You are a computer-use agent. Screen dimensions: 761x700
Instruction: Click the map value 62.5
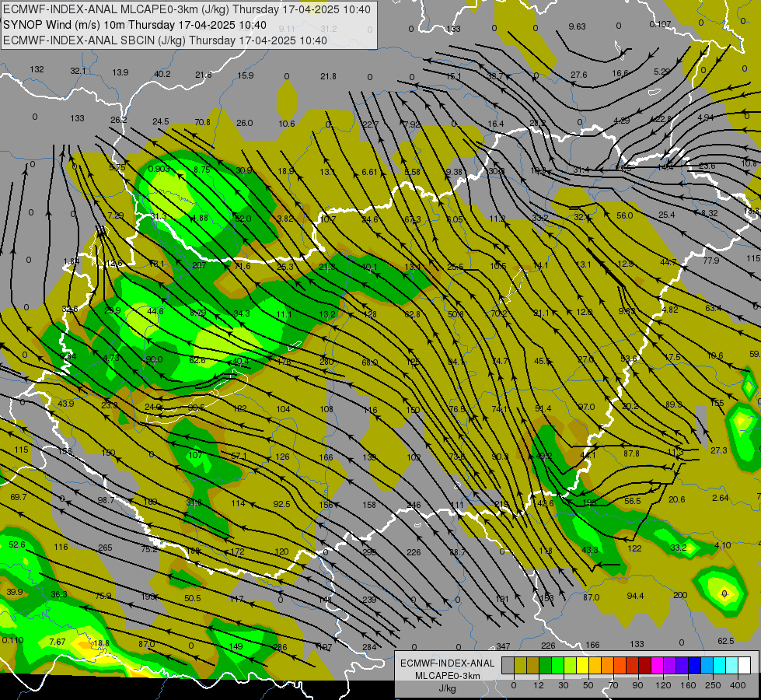tap(725, 641)
